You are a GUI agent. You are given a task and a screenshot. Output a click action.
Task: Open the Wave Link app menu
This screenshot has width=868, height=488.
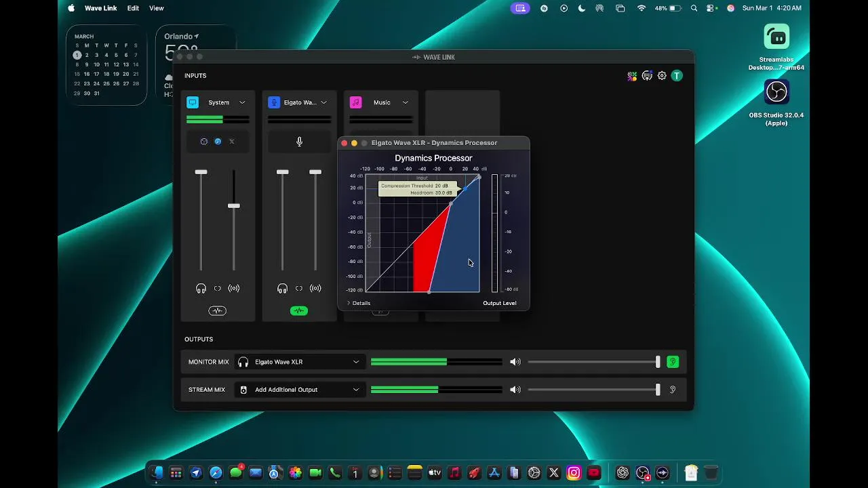tap(100, 8)
